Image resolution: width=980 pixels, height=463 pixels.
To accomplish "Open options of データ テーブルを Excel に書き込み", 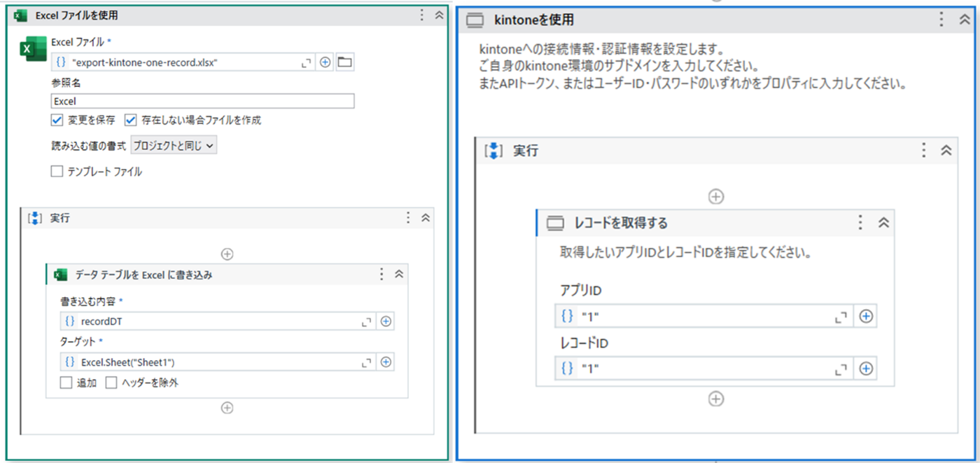I will pyautogui.click(x=381, y=274).
